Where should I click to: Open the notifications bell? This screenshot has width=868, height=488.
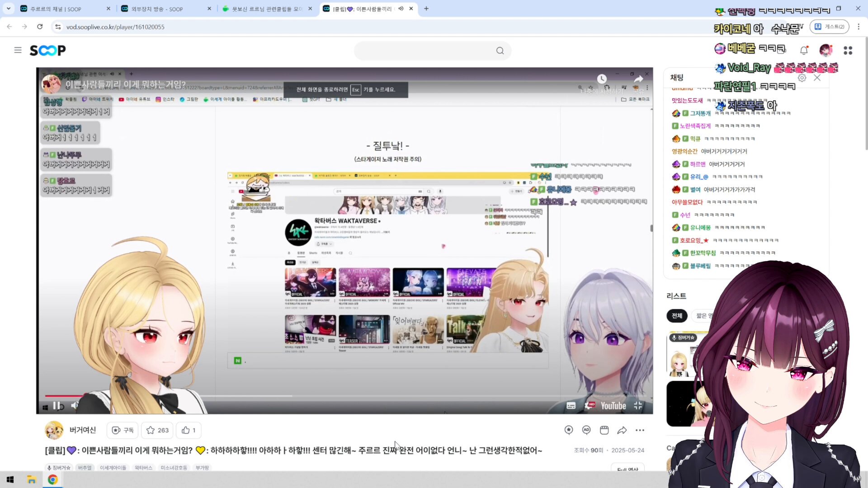[x=804, y=51]
